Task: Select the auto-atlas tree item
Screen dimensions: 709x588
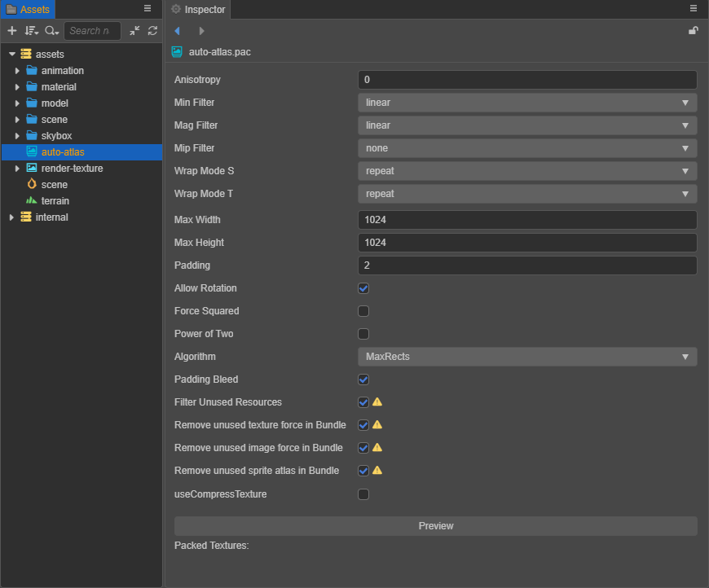Action: coord(81,151)
